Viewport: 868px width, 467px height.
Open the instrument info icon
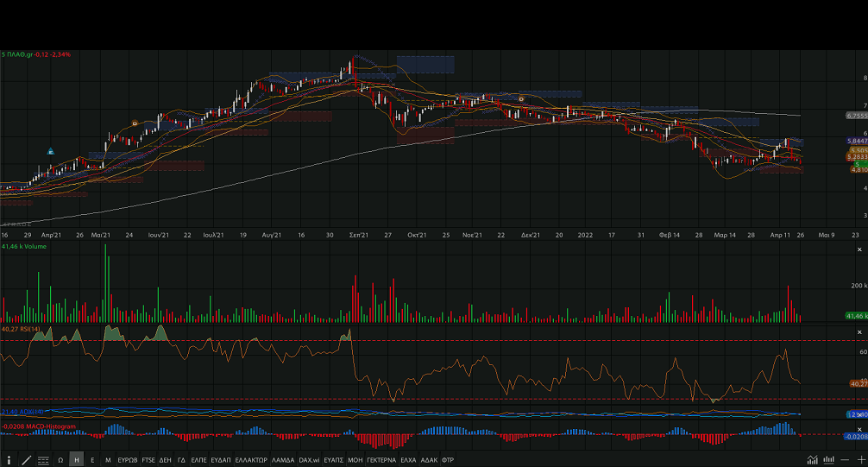coord(9,460)
